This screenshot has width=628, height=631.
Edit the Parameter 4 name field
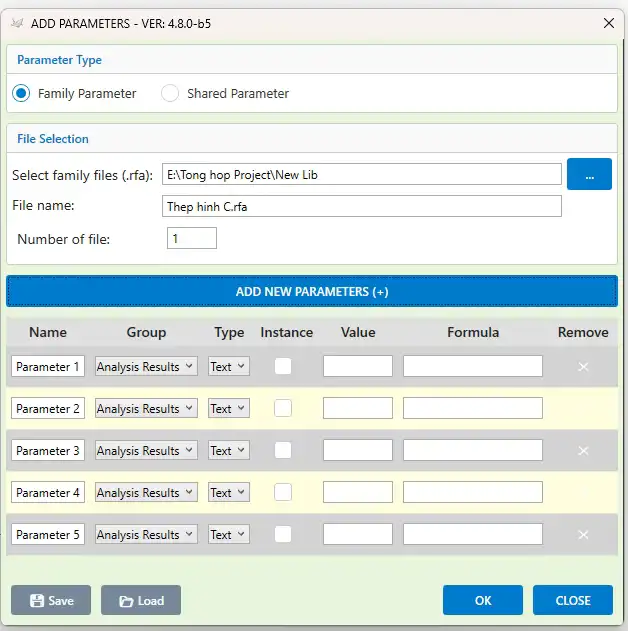point(48,492)
